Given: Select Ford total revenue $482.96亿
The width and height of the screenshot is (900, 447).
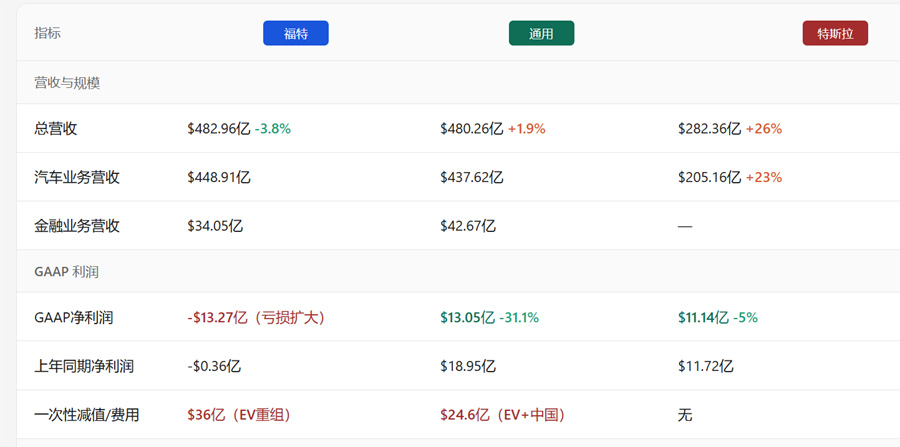Looking at the screenshot, I should (219, 129).
